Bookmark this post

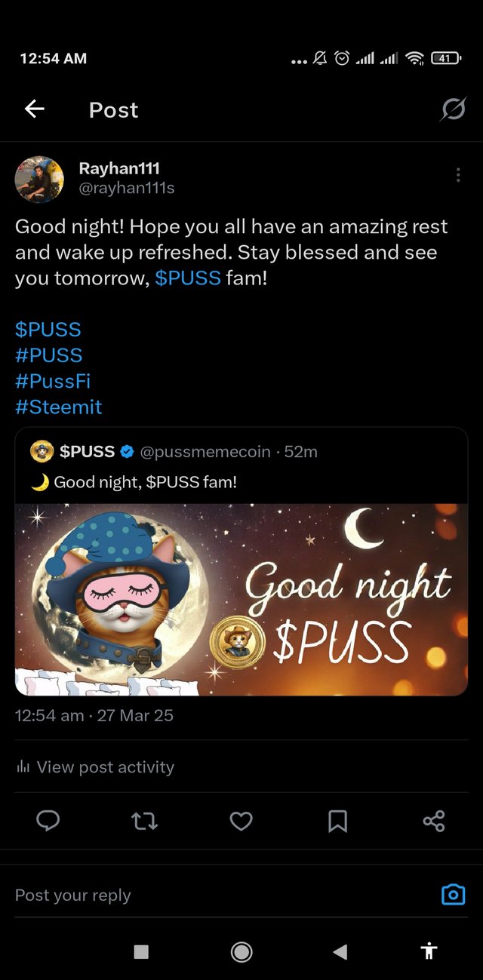[x=337, y=821]
